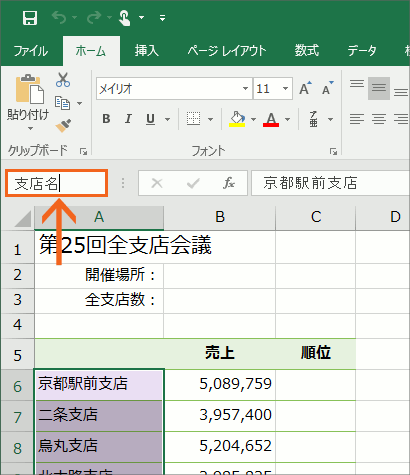Screen dimensions: 410x475
Task: Click cell value 5,204,652
Action: [x=220, y=447]
